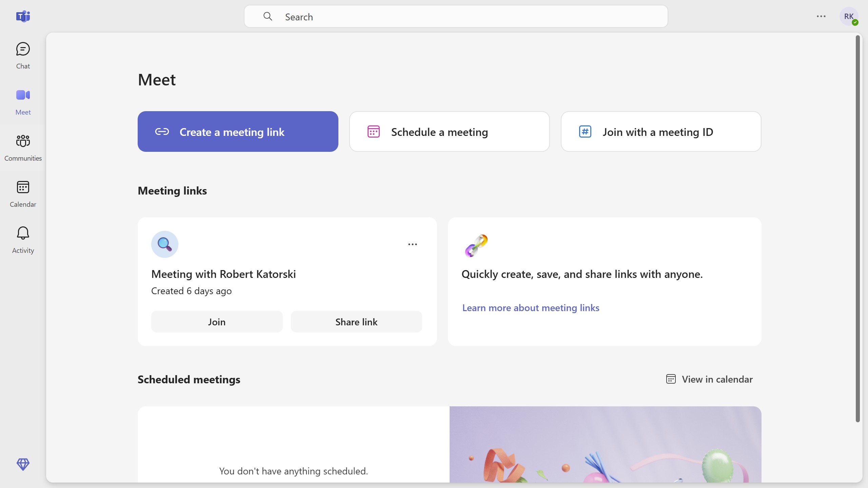Click the party decorations illustration
The width and height of the screenshot is (868, 488).
[606, 445]
